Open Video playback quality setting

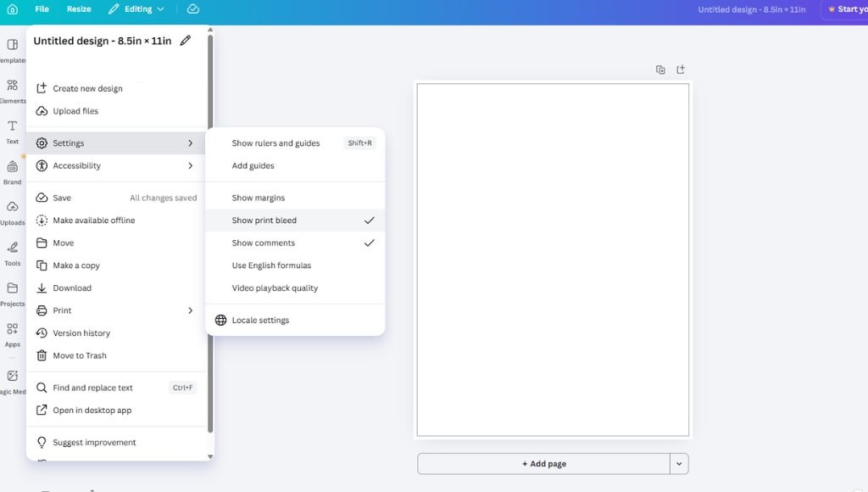[x=295, y=288]
